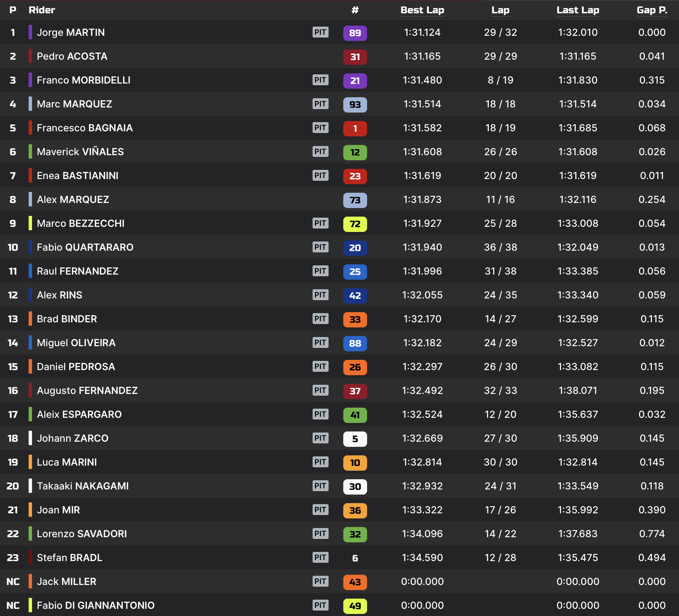Select rider name Enea Bastianini
Screen dimensions: 679x616
click(77, 176)
